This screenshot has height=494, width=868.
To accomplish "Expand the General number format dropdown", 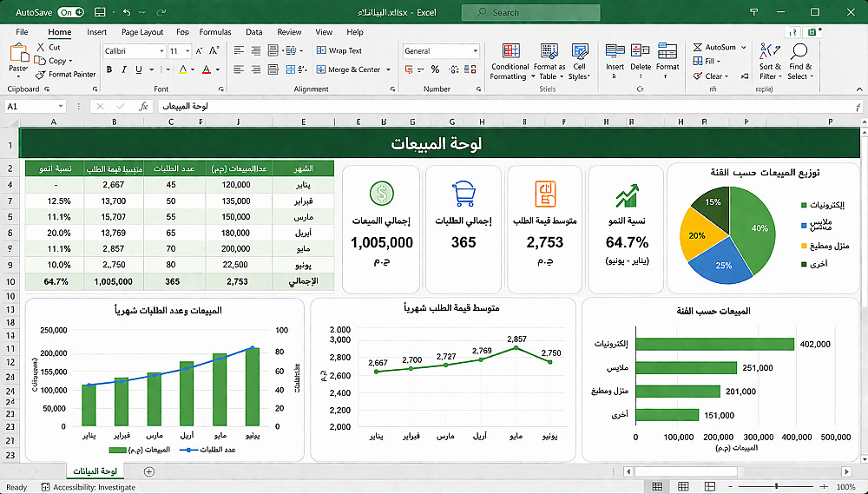I will click(475, 51).
